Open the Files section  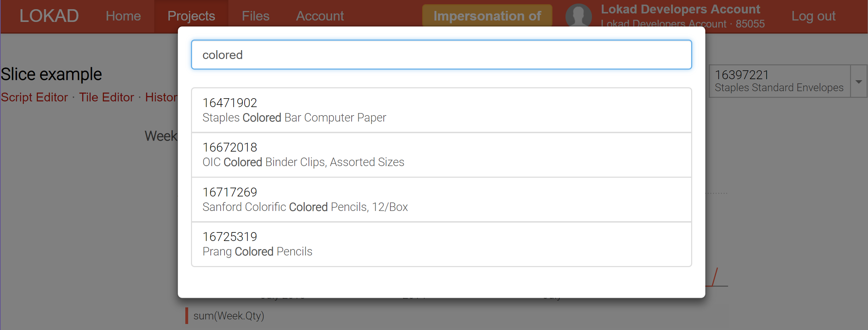click(x=255, y=16)
